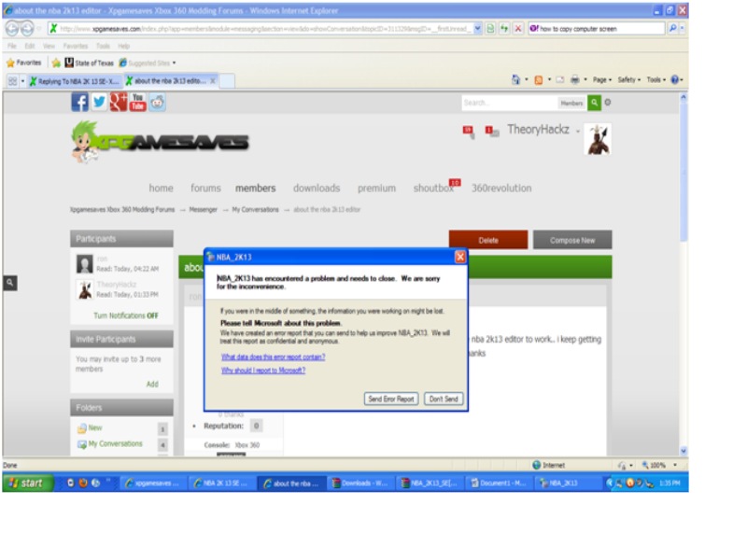The image size is (747, 560).
Task: Open the YouTube icon link
Action: point(137,103)
